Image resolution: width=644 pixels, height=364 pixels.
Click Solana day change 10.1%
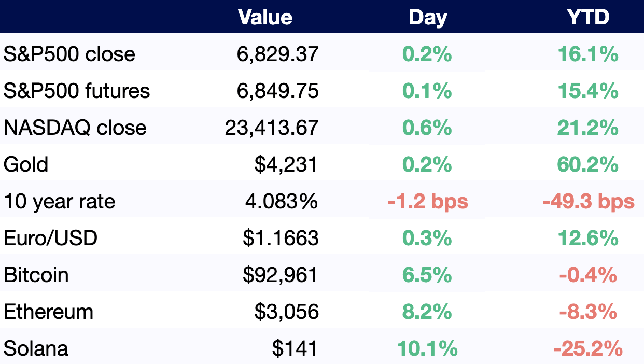click(428, 348)
